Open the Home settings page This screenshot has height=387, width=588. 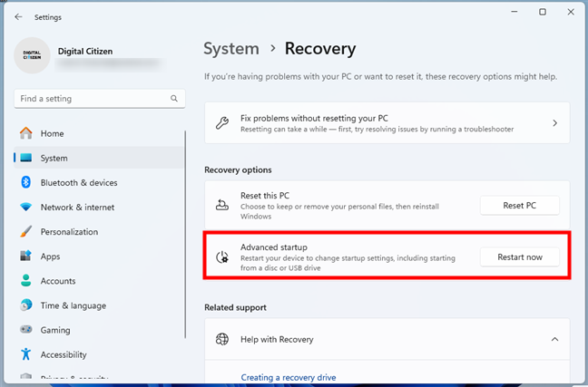point(52,133)
